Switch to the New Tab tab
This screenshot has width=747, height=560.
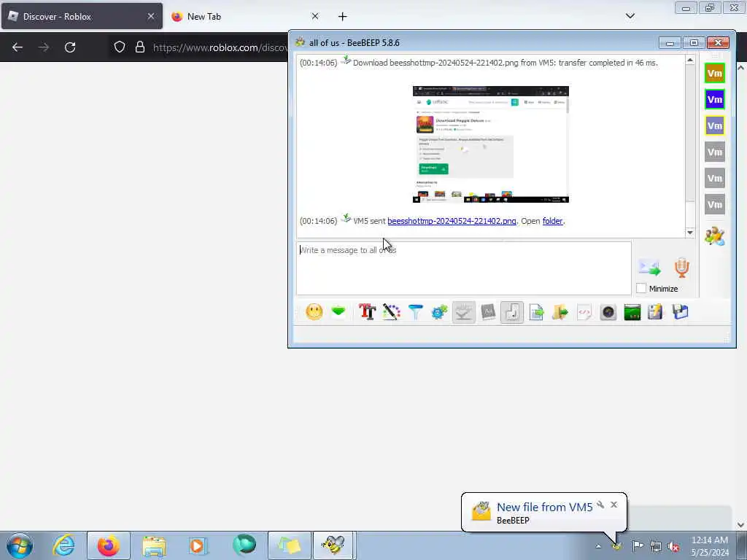pyautogui.click(x=245, y=16)
